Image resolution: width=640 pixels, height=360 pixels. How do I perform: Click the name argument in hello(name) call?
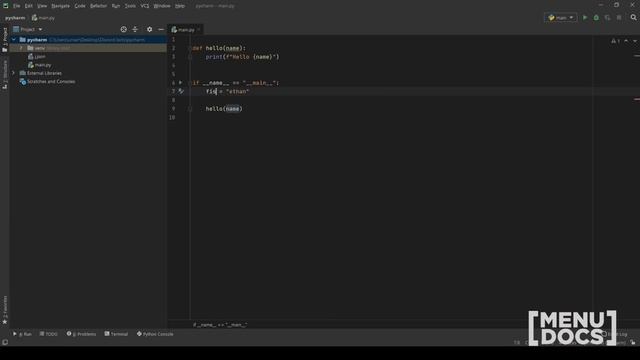pyautogui.click(x=233, y=109)
